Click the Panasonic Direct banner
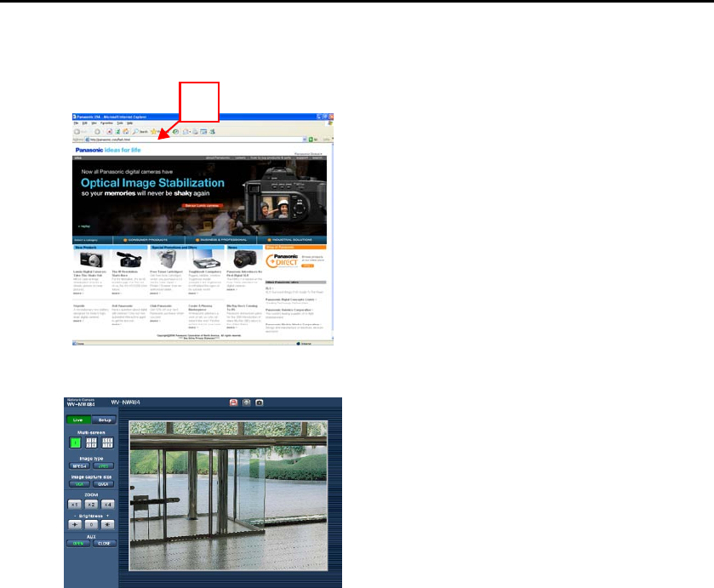The image size is (714, 588). (295, 260)
